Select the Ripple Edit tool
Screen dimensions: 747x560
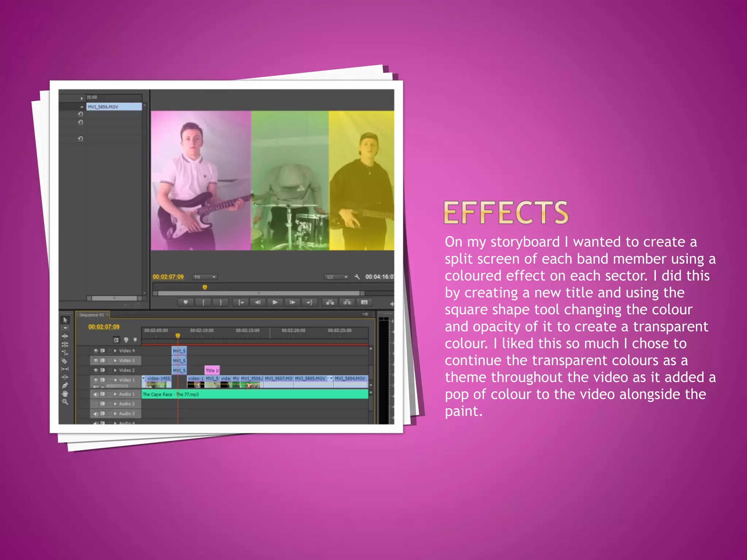(65, 336)
